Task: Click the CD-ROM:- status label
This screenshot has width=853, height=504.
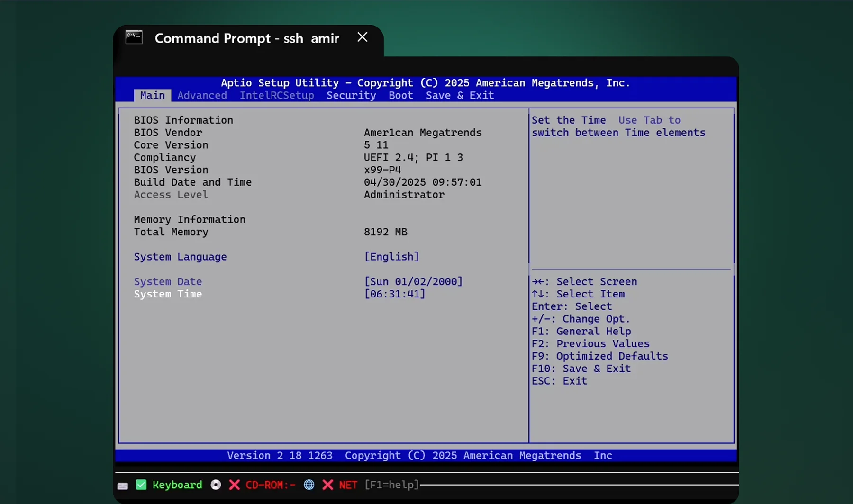Action: click(x=270, y=485)
